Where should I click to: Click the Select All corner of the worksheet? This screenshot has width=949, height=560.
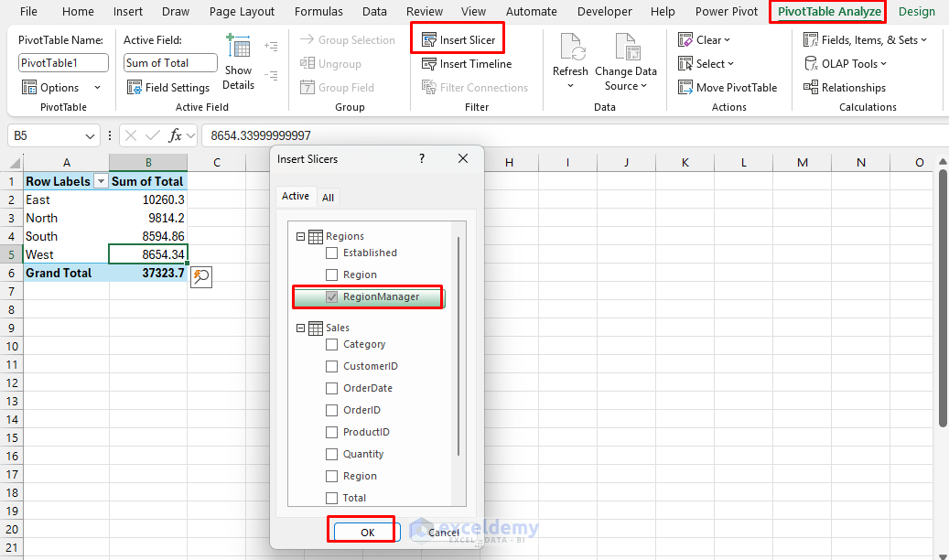pyautogui.click(x=14, y=162)
